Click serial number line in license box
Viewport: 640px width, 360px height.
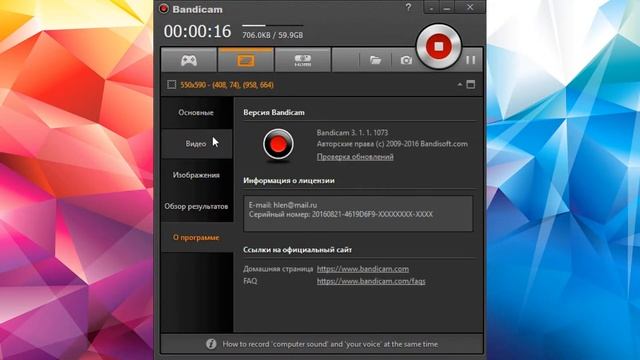[341, 214]
